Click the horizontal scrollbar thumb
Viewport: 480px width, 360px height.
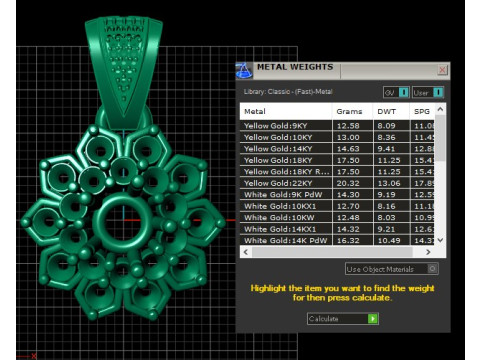tap(332, 252)
